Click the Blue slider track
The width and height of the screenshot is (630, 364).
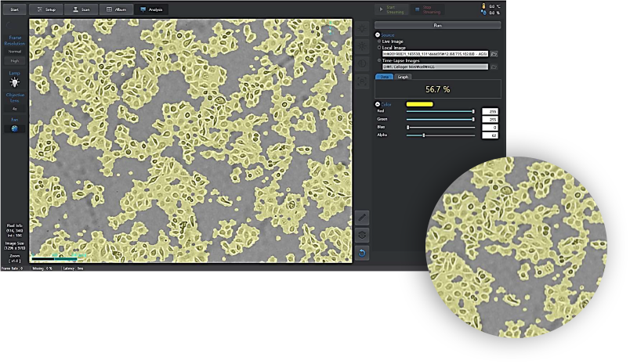pos(440,128)
